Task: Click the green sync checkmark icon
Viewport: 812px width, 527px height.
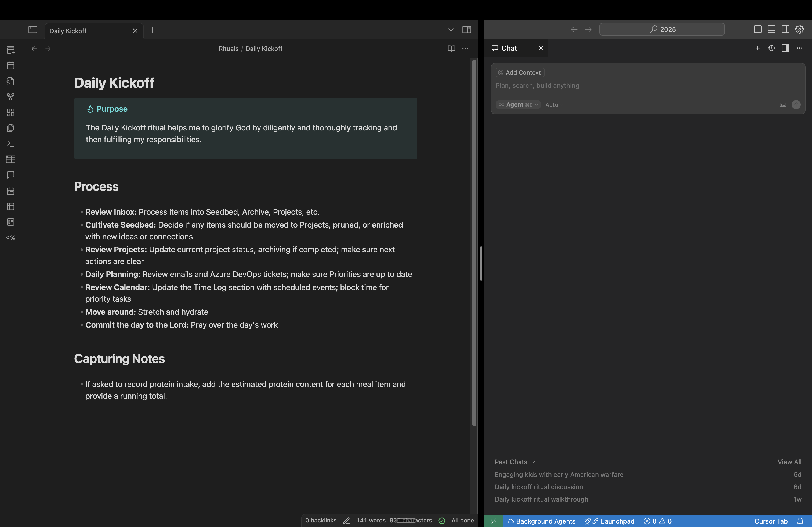Action: (x=442, y=521)
